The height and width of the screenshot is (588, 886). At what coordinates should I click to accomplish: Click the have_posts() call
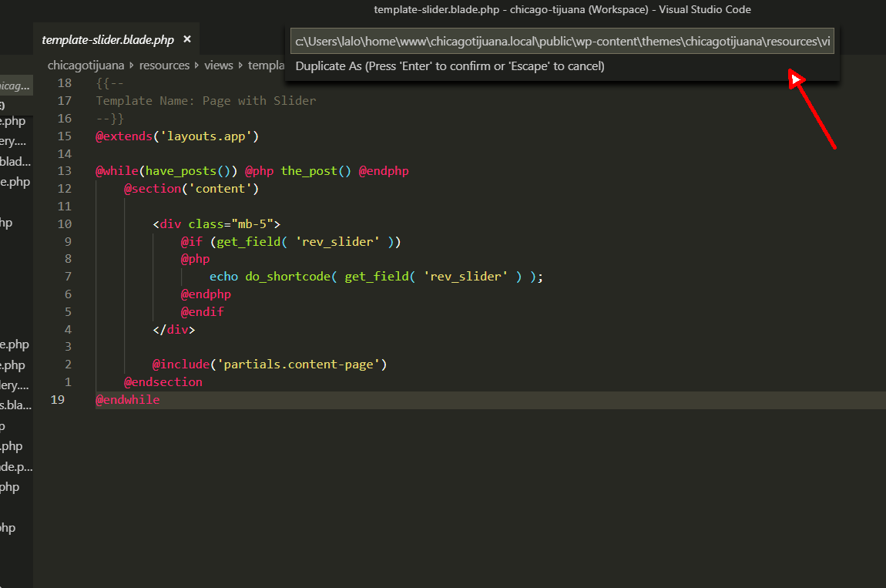[x=187, y=171]
